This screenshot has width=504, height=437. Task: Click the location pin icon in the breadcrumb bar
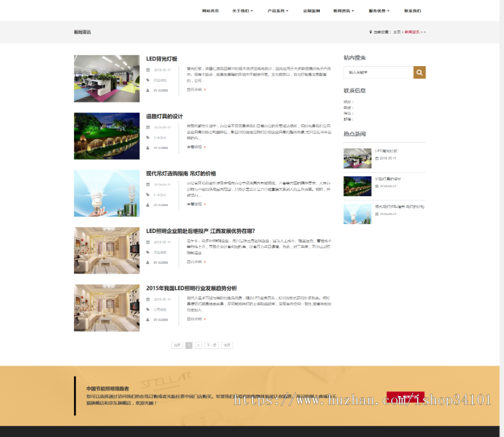(x=370, y=32)
